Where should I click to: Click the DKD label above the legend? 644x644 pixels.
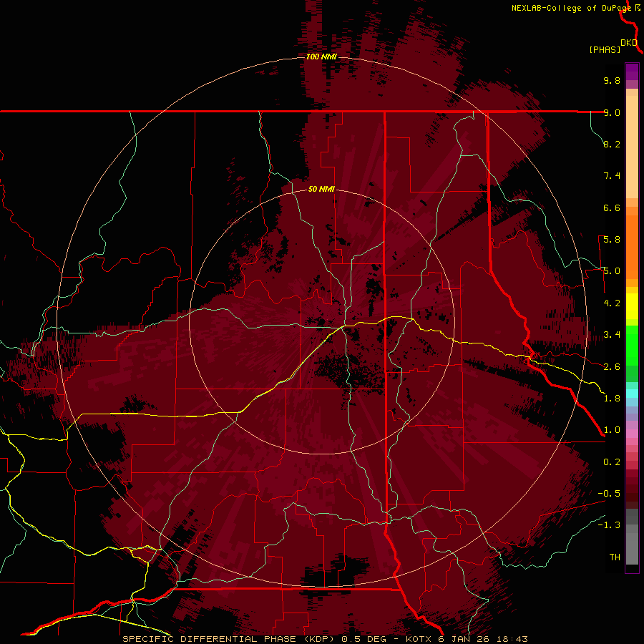pos(629,43)
